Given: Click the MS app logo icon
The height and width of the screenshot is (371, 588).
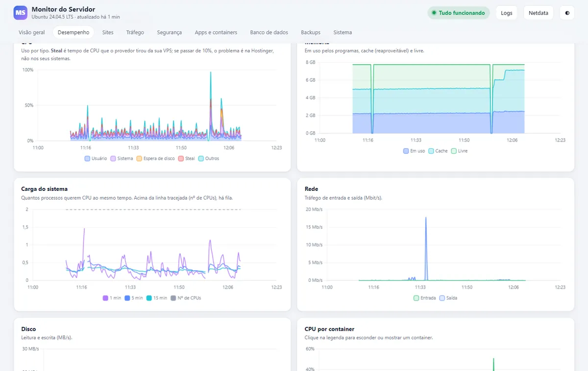Looking at the screenshot, I should (21, 13).
